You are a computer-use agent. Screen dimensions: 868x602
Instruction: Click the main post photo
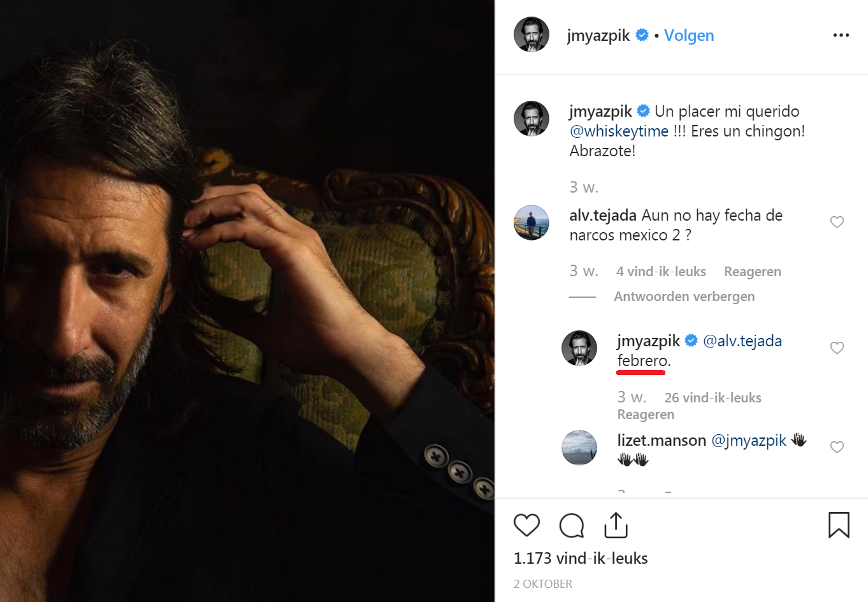coord(247,301)
